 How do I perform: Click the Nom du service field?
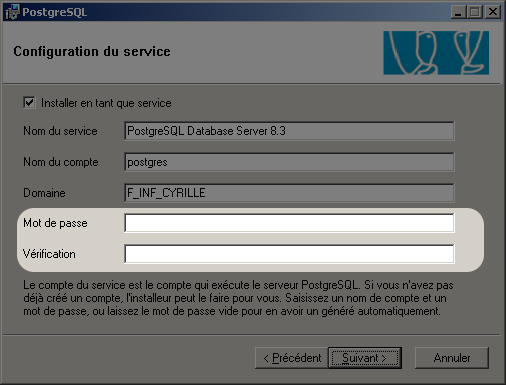point(289,131)
